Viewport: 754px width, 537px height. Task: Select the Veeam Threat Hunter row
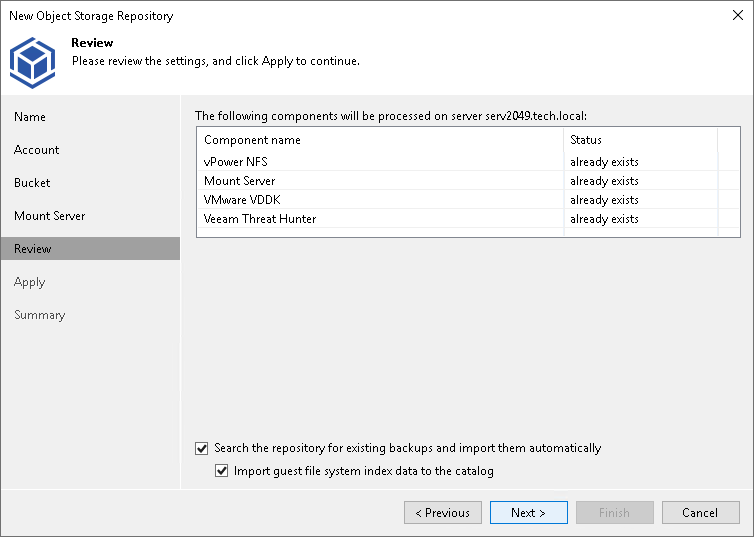[468, 219]
